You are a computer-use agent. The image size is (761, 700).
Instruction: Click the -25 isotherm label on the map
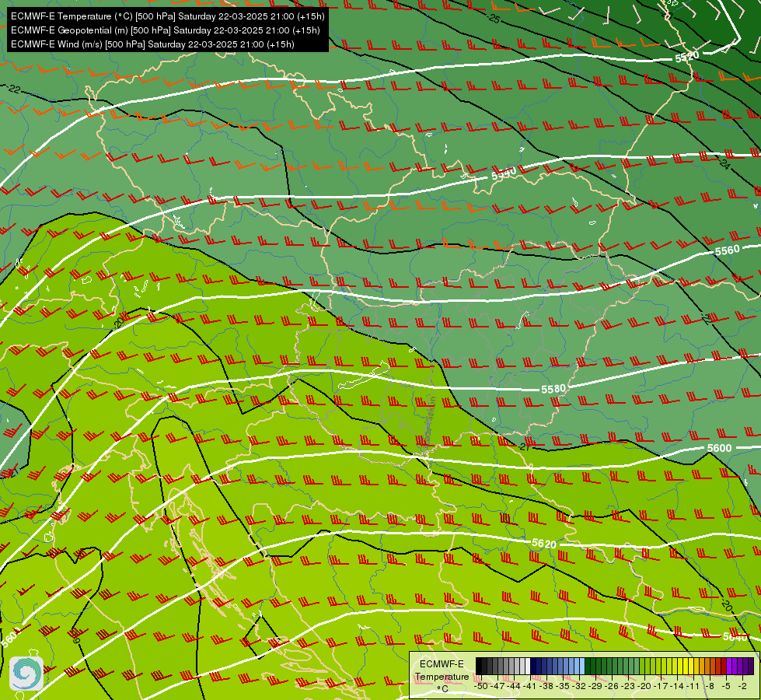(494, 19)
